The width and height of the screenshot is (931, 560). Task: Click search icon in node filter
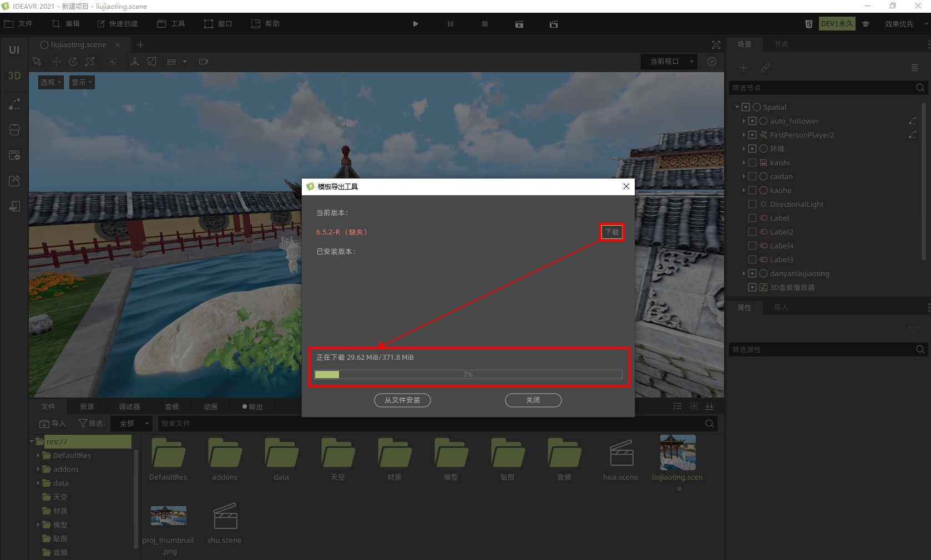pyautogui.click(x=920, y=88)
